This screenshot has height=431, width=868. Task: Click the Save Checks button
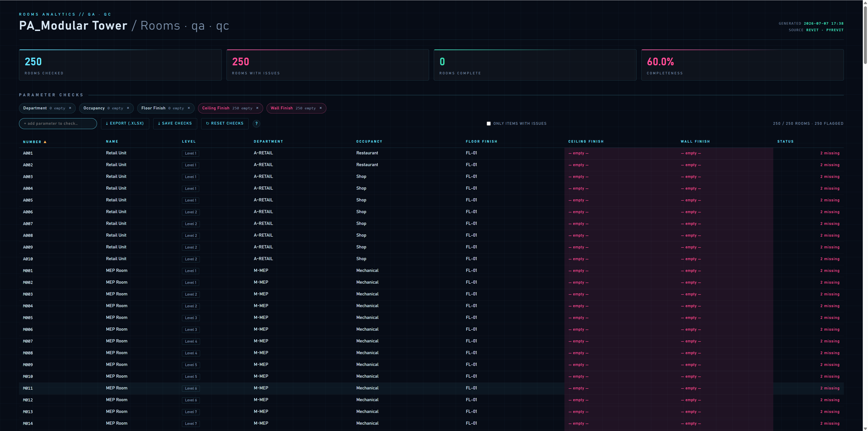pyautogui.click(x=175, y=123)
